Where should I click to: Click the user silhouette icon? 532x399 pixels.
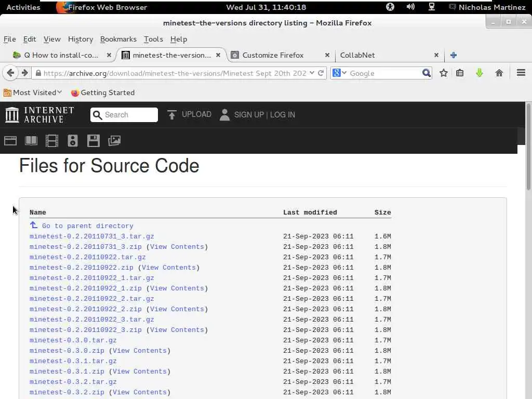pyautogui.click(x=224, y=115)
